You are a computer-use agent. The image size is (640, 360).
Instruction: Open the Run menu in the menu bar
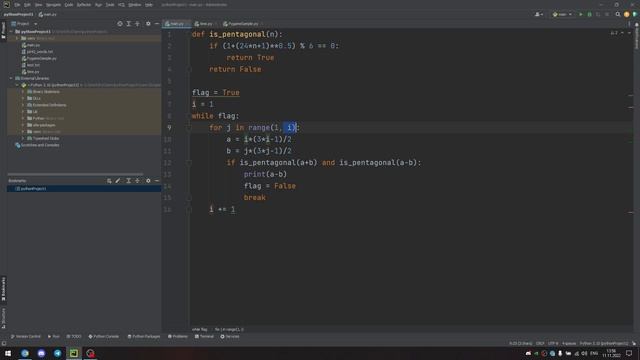point(98,5)
